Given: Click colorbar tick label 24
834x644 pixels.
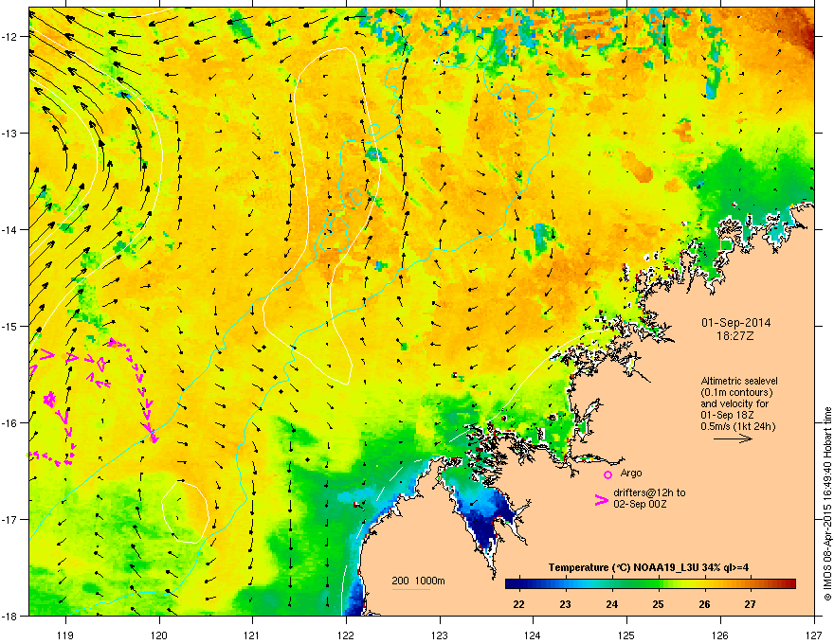Looking at the screenshot, I should (x=611, y=604).
